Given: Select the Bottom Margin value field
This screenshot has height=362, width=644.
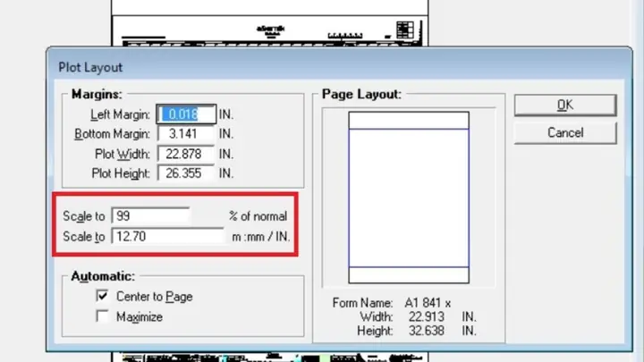Looking at the screenshot, I should (186, 134).
